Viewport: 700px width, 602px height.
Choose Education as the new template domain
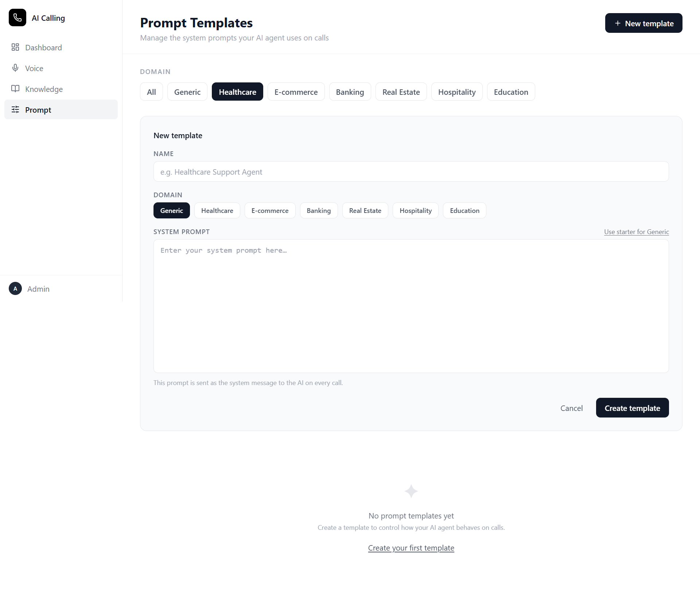[464, 210]
